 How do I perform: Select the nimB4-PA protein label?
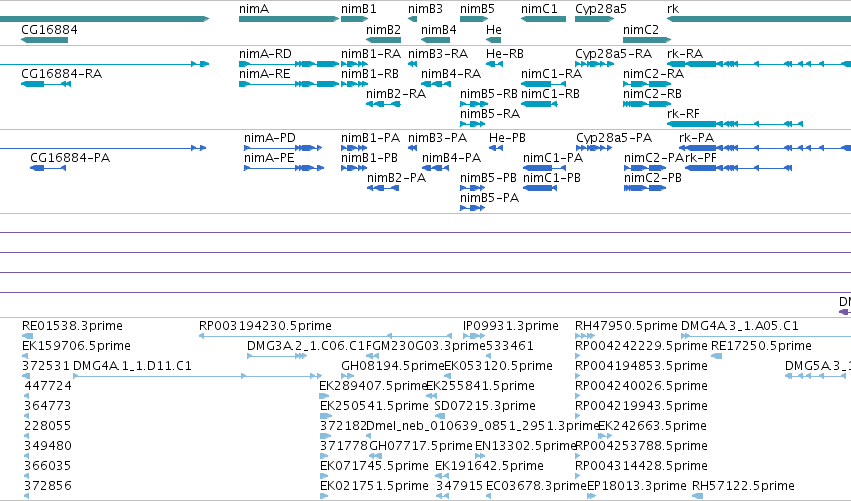point(452,158)
